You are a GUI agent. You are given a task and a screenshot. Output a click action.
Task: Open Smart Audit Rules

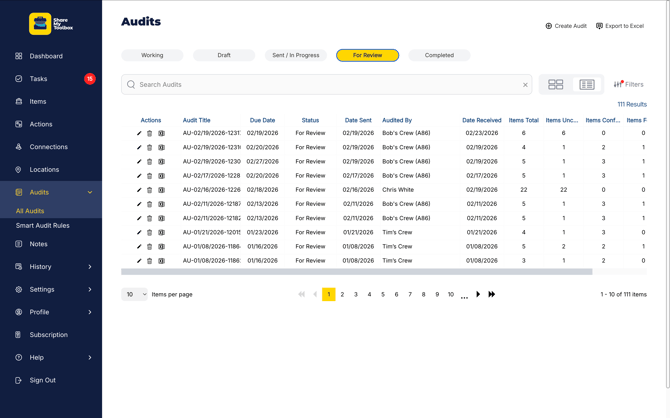(42, 225)
